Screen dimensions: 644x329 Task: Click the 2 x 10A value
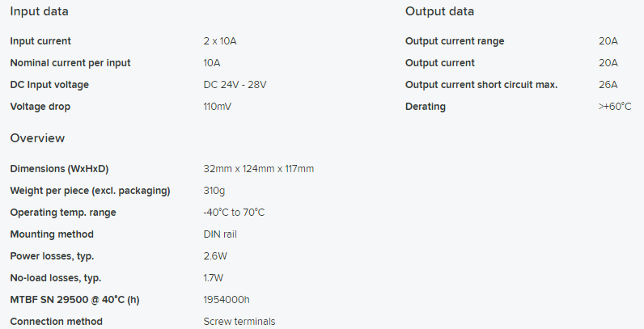pos(220,41)
